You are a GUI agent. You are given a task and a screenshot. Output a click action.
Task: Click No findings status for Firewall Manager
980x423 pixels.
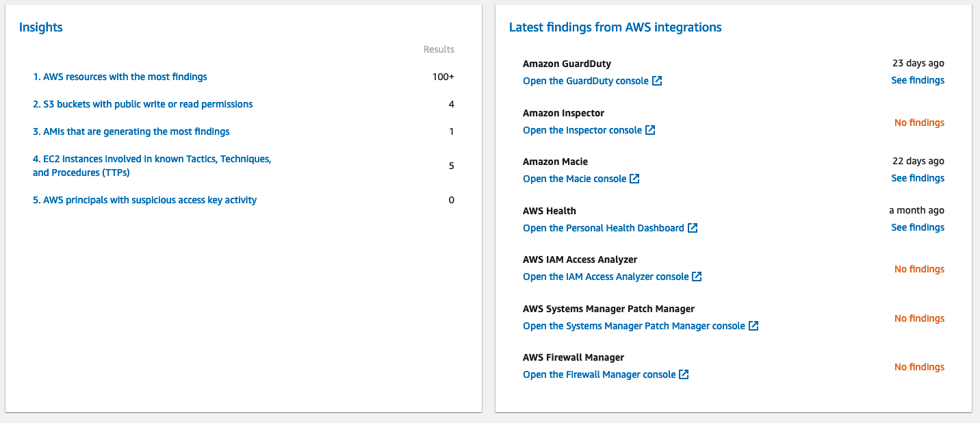(919, 367)
